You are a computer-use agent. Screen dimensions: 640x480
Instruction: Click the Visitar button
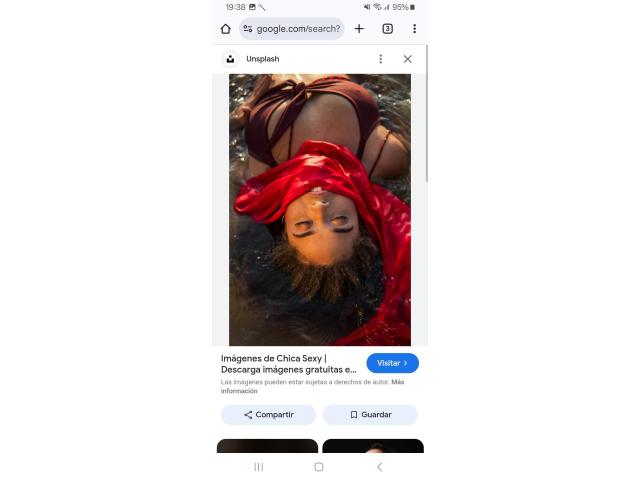pyautogui.click(x=392, y=363)
